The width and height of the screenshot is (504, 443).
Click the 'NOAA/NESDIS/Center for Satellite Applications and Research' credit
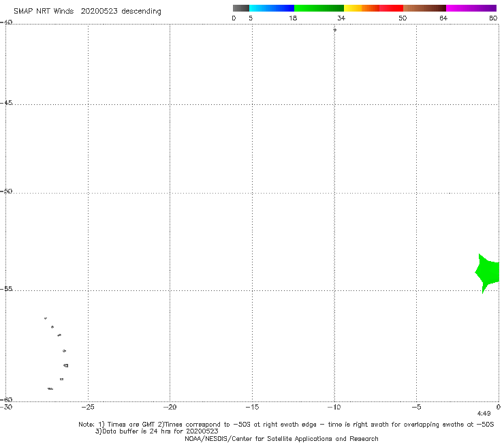click(281, 438)
